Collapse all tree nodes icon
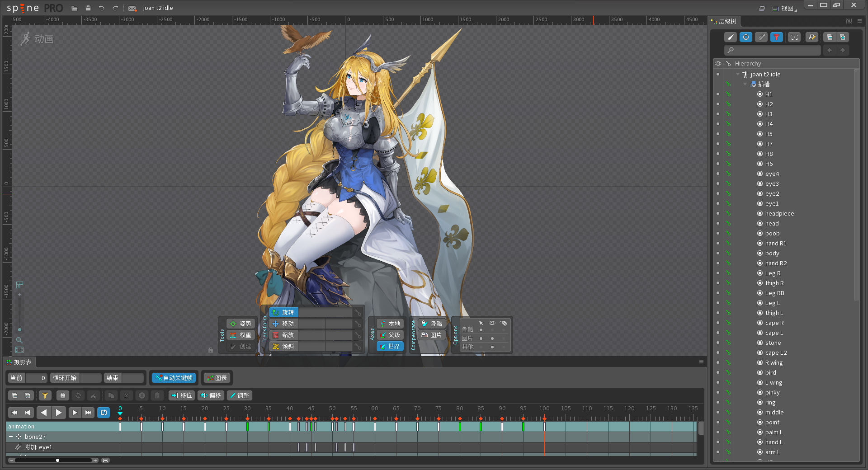Screen dimensions: 868x470 pos(830,37)
